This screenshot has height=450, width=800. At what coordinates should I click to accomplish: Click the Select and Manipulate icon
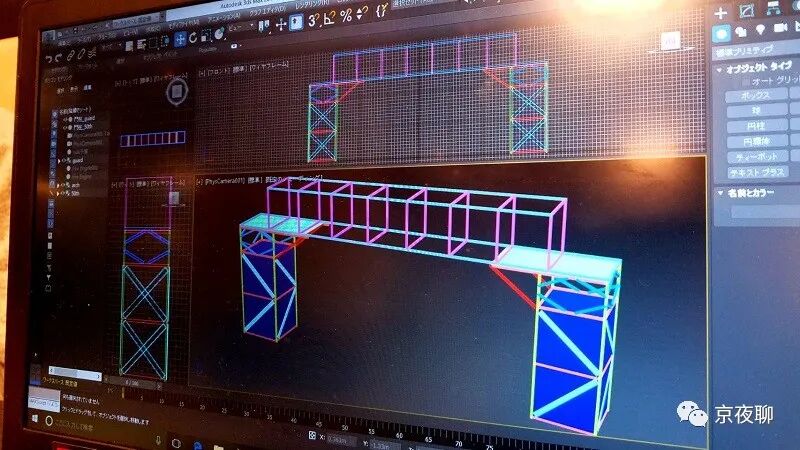(281, 24)
